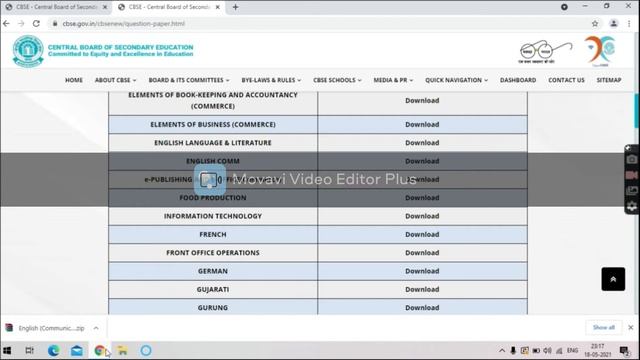This screenshot has height=360, width=640.
Task: Expand QUICK NAVIGATION dropdown
Action: coord(456,80)
